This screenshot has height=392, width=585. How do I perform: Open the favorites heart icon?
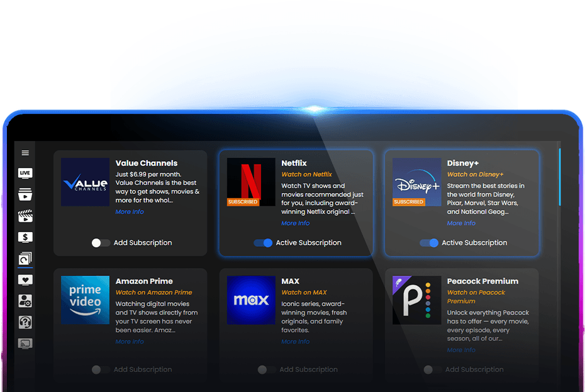pyautogui.click(x=25, y=280)
